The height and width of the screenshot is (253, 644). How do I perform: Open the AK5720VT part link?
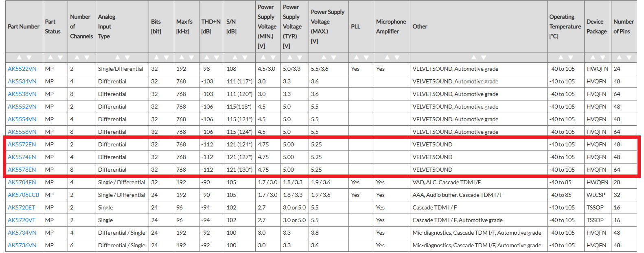pyautogui.click(x=22, y=220)
